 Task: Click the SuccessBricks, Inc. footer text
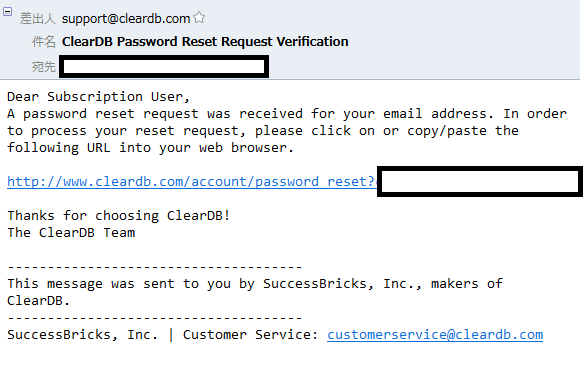click(x=82, y=334)
